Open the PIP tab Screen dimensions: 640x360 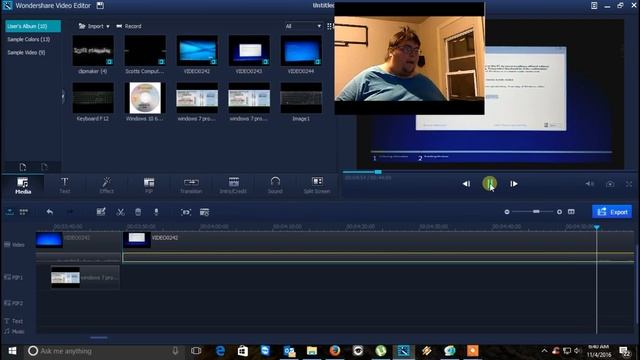(x=149, y=186)
